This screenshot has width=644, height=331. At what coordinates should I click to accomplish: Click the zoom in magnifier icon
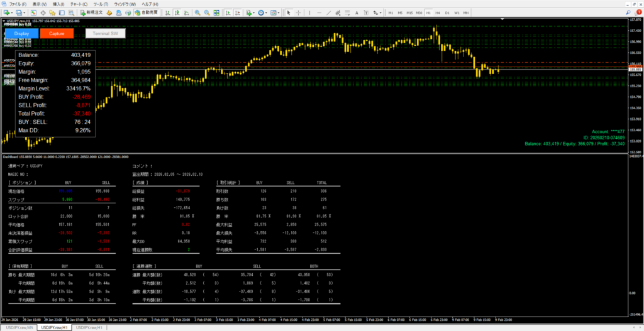(x=197, y=13)
